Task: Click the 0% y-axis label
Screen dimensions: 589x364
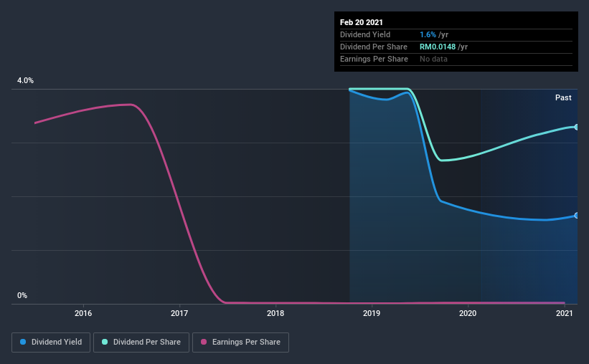Action: pyautogui.click(x=22, y=295)
